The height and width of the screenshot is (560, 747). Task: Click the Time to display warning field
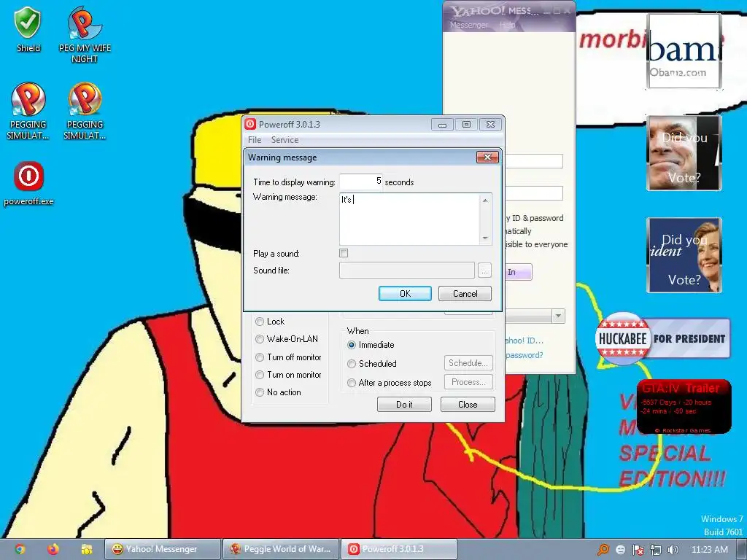361,182
